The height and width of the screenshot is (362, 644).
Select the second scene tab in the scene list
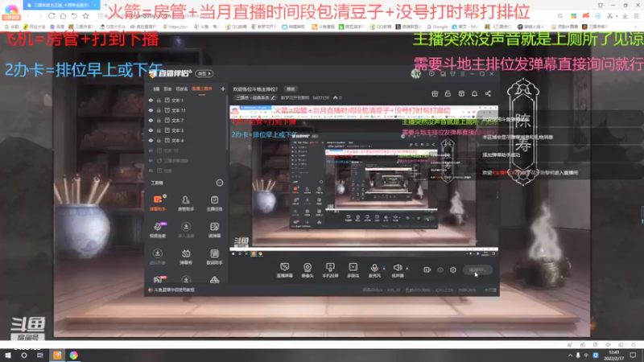[167, 89]
